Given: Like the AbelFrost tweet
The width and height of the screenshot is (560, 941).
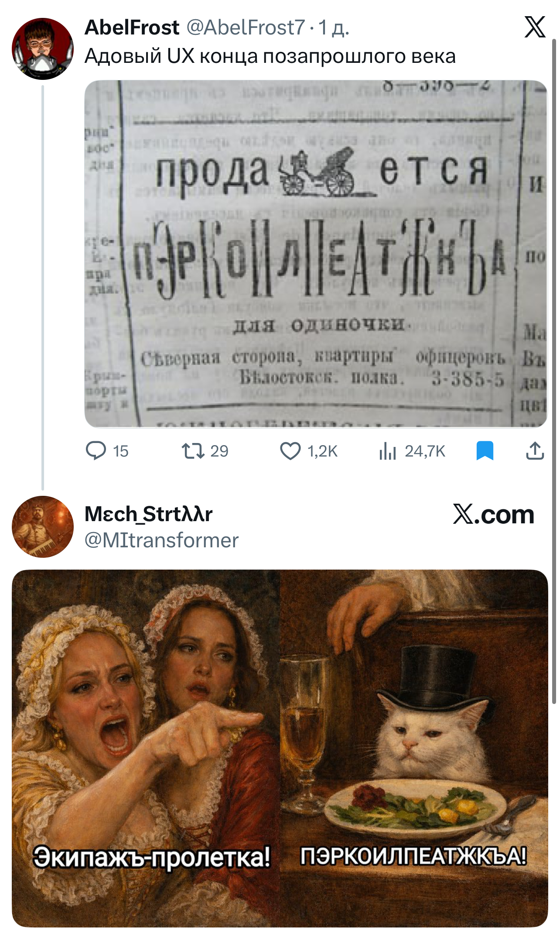Looking at the screenshot, I should (290, 451).
